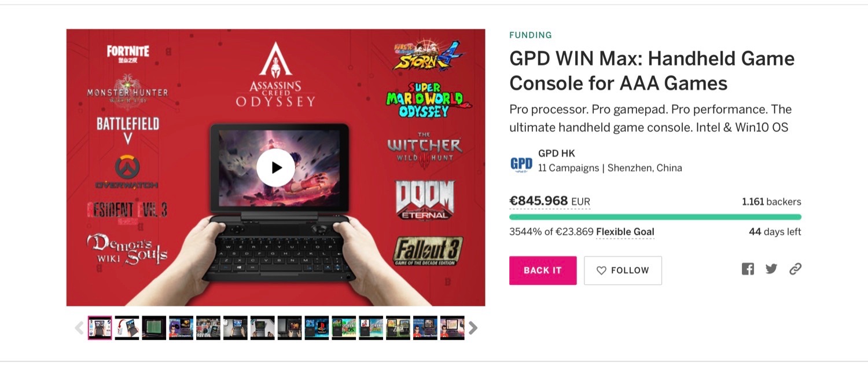868x366 pixels.
Task: Click the pink BACK IT button
Action: pyautogui.click(x=543, y=270)
